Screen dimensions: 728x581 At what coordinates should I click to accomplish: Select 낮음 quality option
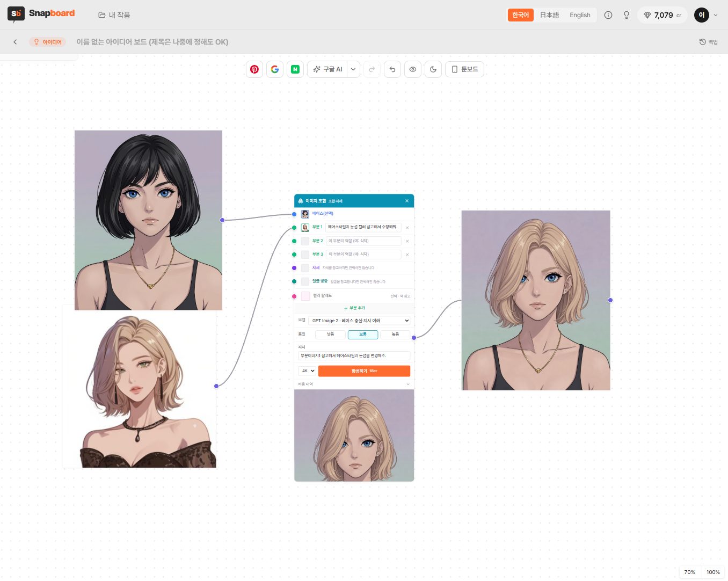coord(331,335)
